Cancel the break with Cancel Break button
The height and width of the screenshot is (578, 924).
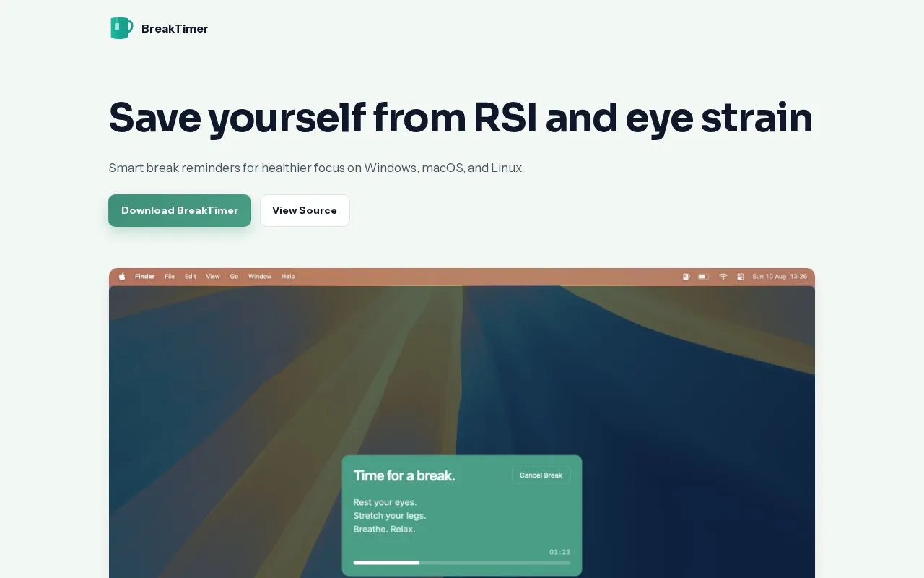541,475
